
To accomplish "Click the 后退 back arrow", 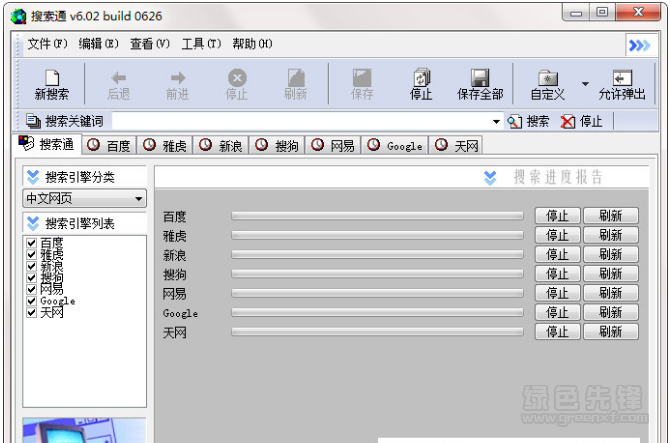I will pyautogui.click(x=118, y=78).
